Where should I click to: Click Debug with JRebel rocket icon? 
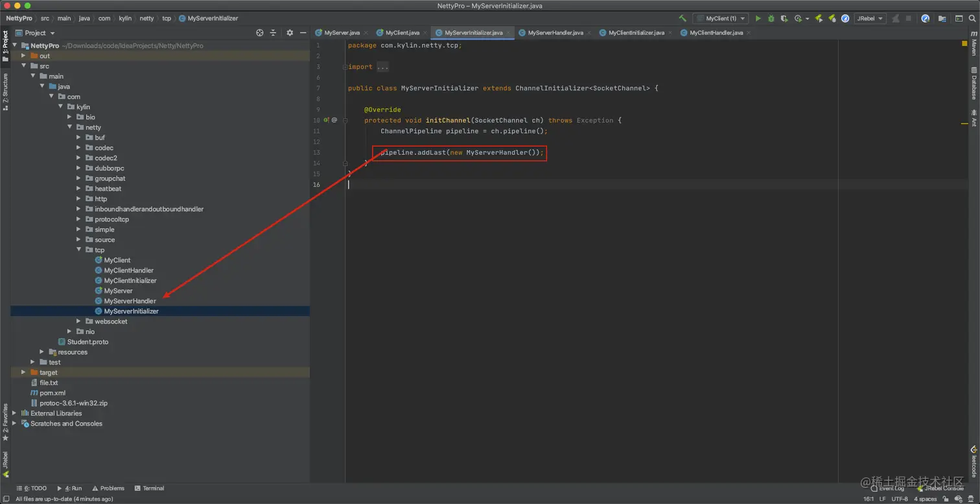832,19
